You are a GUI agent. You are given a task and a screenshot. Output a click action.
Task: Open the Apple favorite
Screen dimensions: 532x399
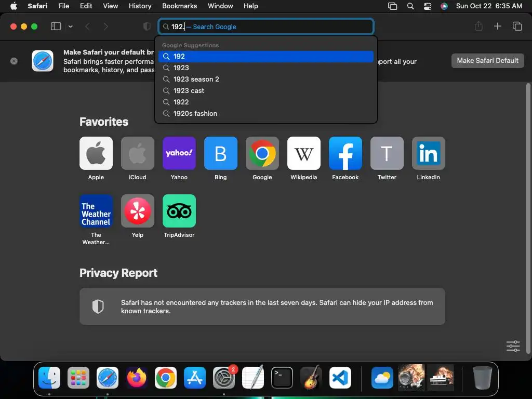click(96, 153)
